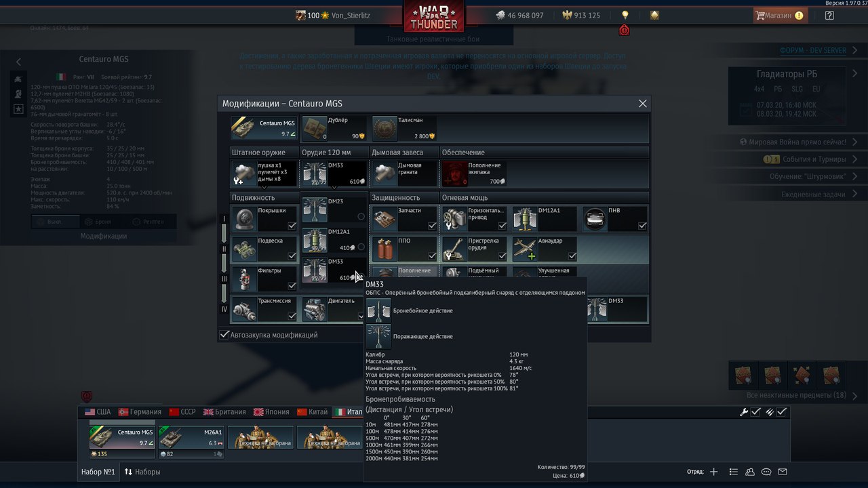Select the Запчасти spare parts icon
Screen dimensions: 868x488
click(384, 219)
